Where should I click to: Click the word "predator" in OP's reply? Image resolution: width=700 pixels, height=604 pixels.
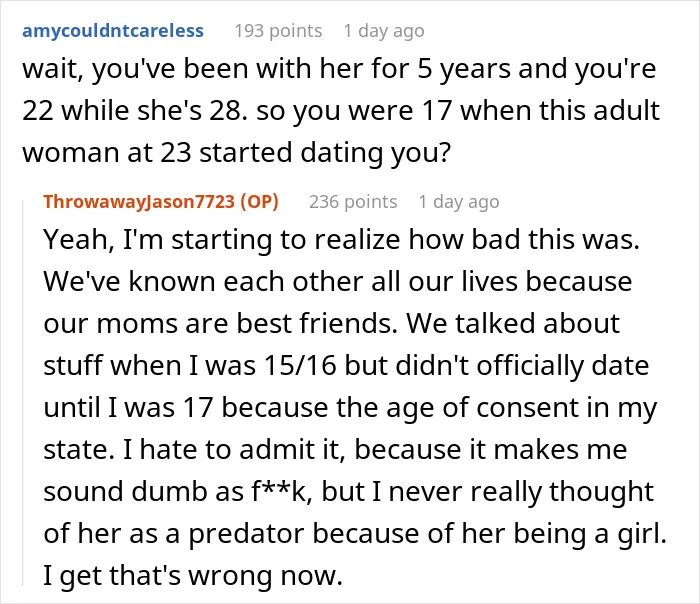pyautogui.click(x=247, y=534)
